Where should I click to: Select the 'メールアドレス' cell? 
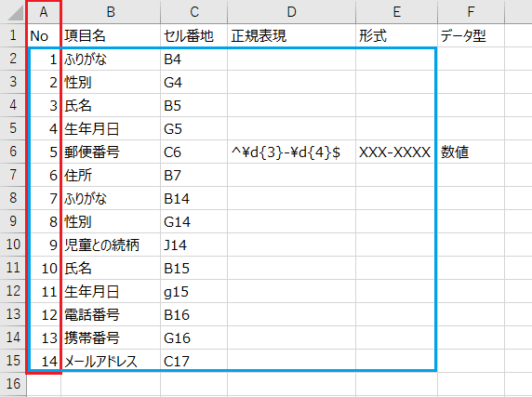[111, 361]
